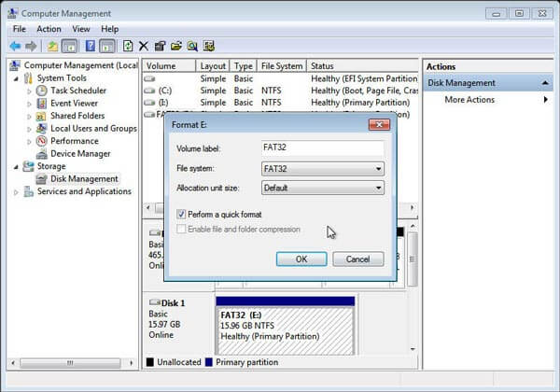Click the last settings toolbar icon
The image size is (560, 392).
[x=209, y=46]
